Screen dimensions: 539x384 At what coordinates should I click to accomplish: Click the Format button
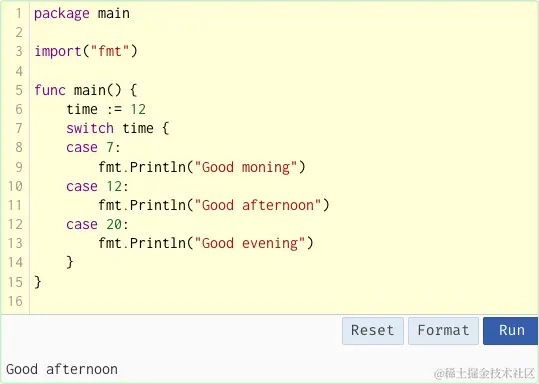point(443,331)
